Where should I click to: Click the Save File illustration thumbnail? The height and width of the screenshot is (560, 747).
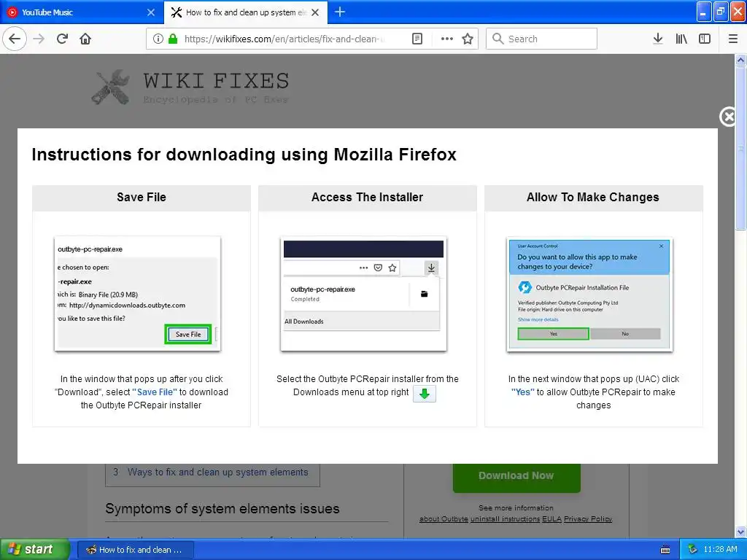[138, 294]
